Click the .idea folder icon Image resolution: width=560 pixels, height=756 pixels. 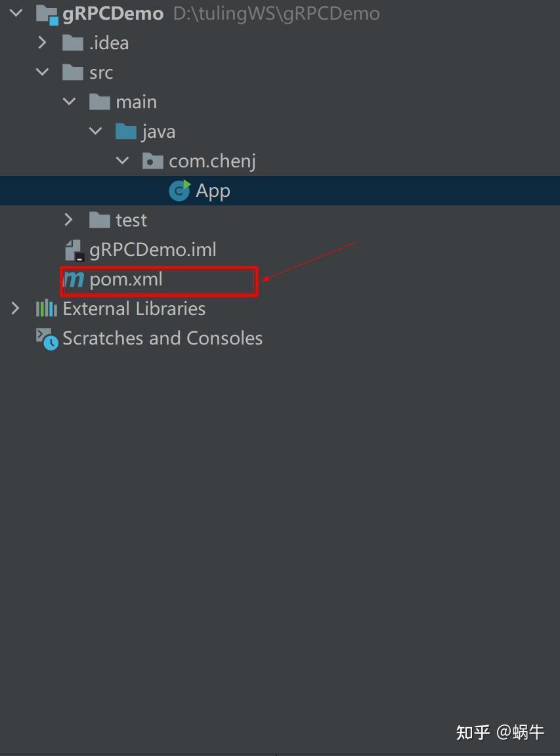[x=73, y=43]
